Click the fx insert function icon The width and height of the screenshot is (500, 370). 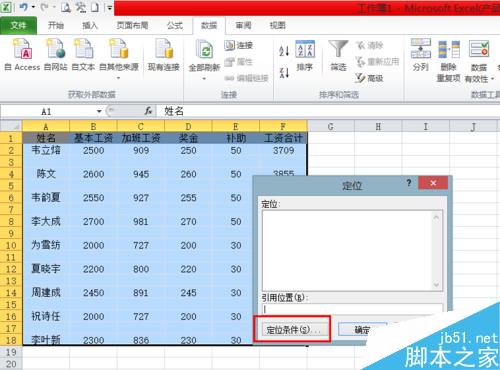coord(148,111)
